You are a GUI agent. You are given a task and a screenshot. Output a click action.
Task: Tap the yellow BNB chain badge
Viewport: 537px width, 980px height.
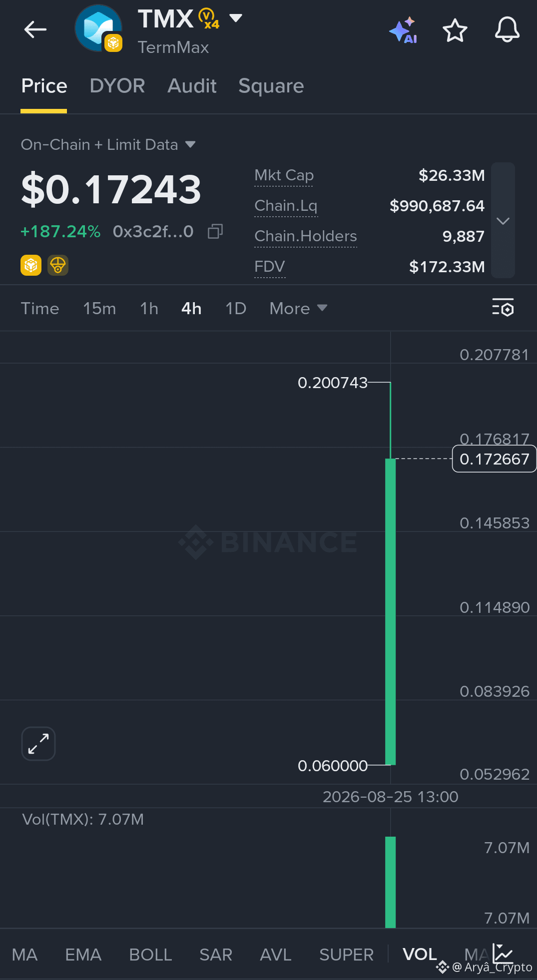[x=31, y=265]
